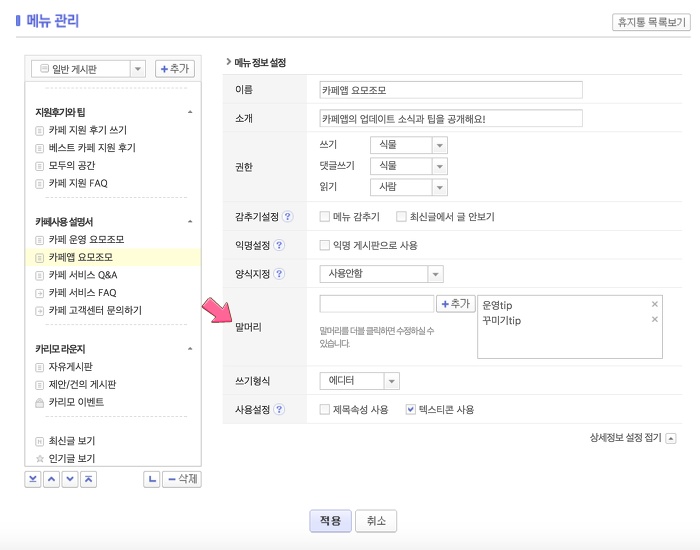Screen dimensions: 700x550
Task: Open the 양식지정 사용안함 dropdown
Action: [x=382, y=274]
